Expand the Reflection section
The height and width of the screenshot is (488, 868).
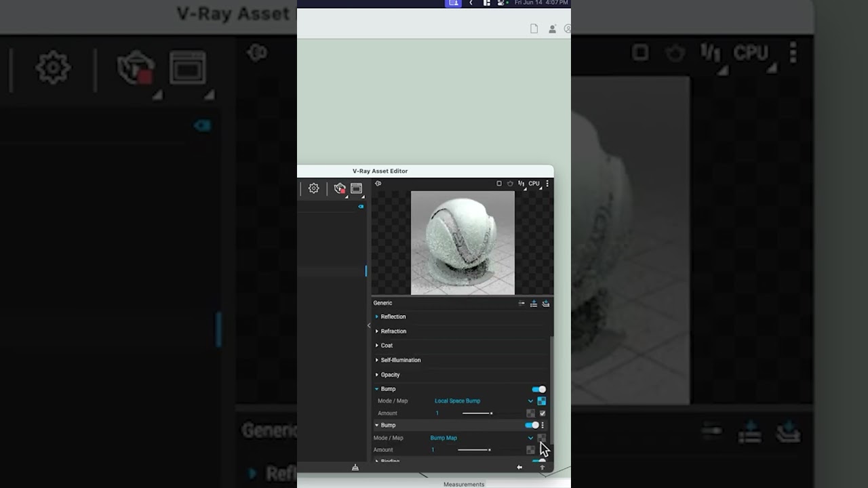click(393, 317)
